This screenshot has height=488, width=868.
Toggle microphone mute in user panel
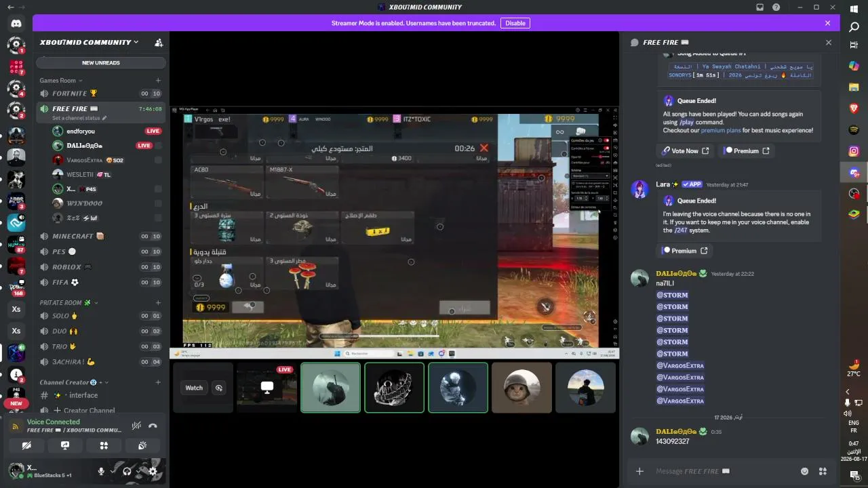pyautogui.click(x=101, y=472)
